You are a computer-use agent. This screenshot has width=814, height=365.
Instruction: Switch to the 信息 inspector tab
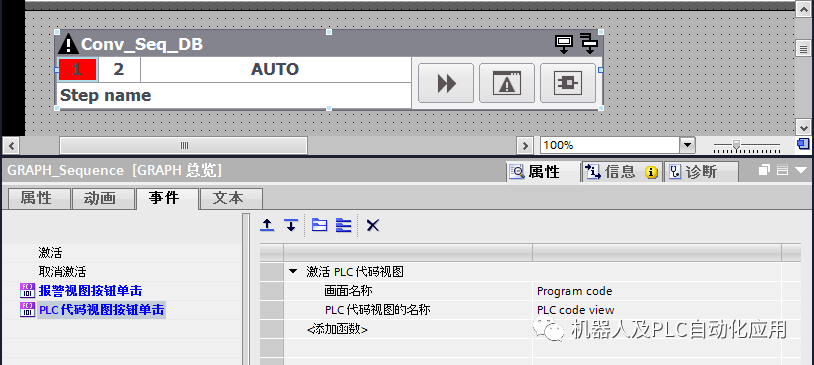(x=621, y=172)
